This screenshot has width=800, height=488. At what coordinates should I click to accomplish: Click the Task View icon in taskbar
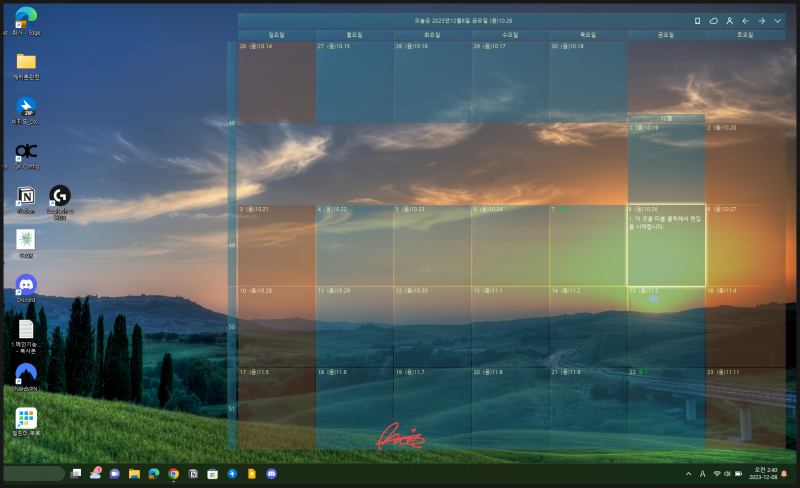pos(76,474)
